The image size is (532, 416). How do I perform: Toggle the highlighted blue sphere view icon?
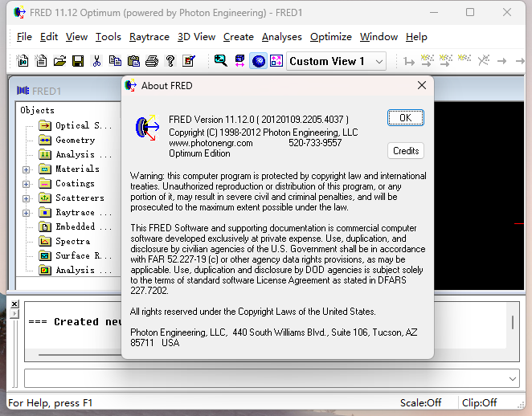[259, 61]
